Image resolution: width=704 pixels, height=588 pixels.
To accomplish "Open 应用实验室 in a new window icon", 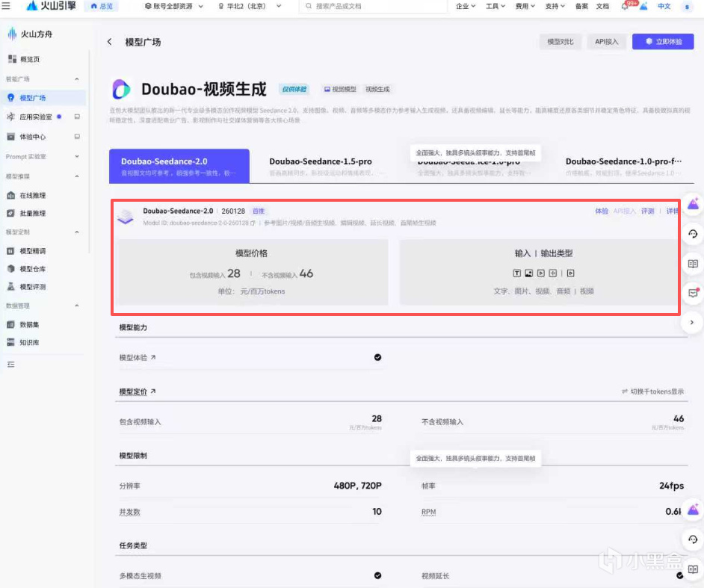I will pos(77,117).
